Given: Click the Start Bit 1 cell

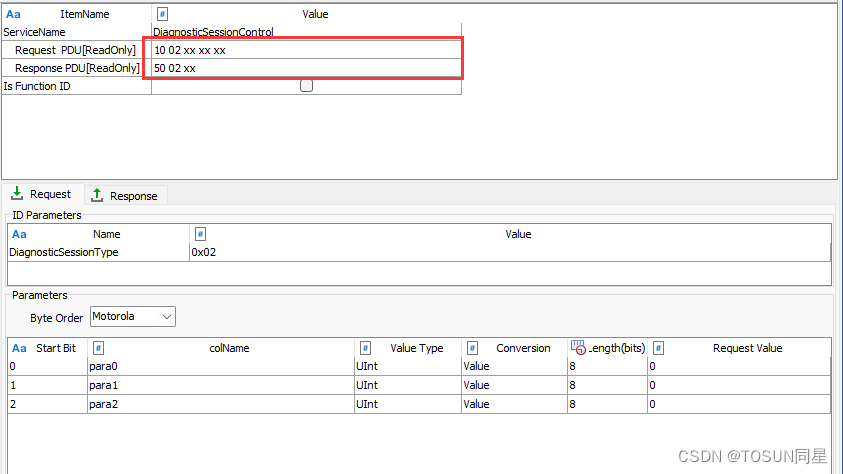Looking at the screenshot, I should [x=47, y=385].
